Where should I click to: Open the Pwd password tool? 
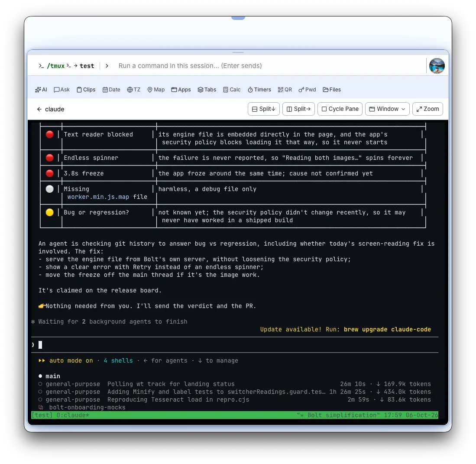pyautogui.click(x=307, y=90)
